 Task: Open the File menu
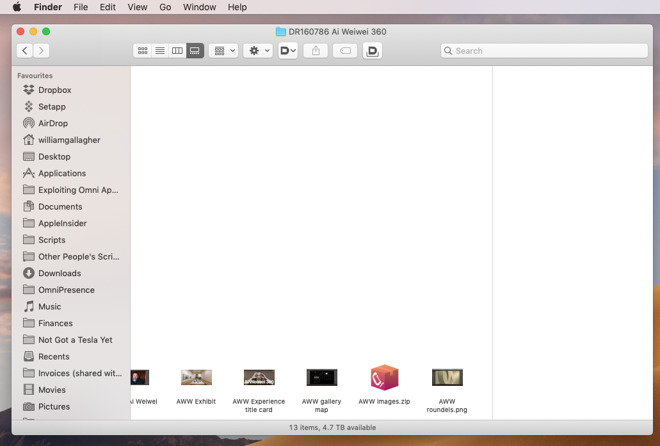(x=80, y=7)
